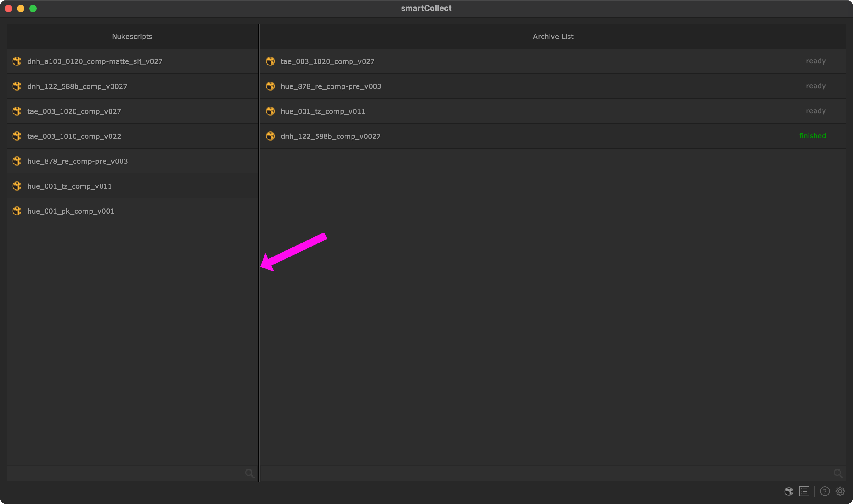Select hue_878_re_comp-pre_v003 in Nukescripts list
Screen dimensions: 853x504
[x=77, y=161]
